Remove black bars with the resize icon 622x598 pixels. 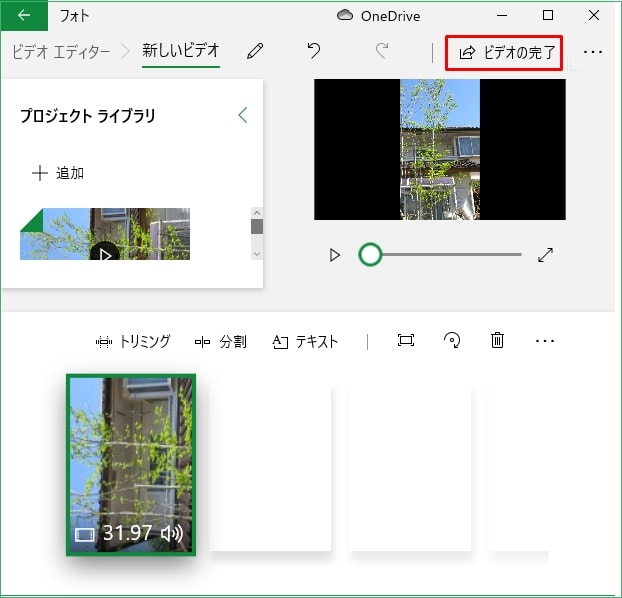[x=406, y=340]
